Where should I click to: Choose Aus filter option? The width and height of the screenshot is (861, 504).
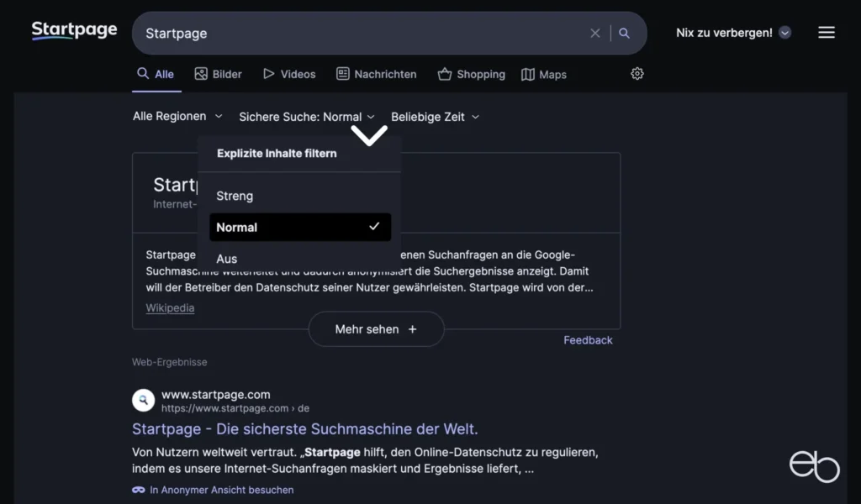pos(300,259)
